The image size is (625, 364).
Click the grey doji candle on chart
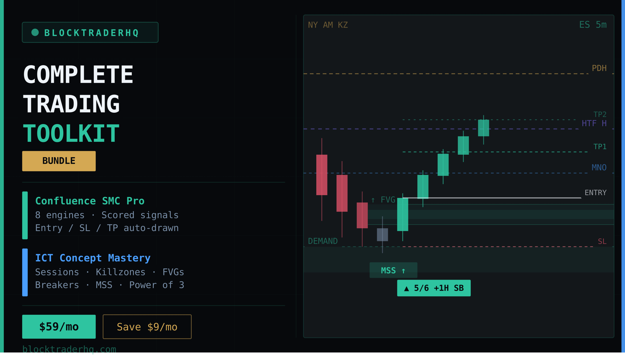click(x=382, y=235)
